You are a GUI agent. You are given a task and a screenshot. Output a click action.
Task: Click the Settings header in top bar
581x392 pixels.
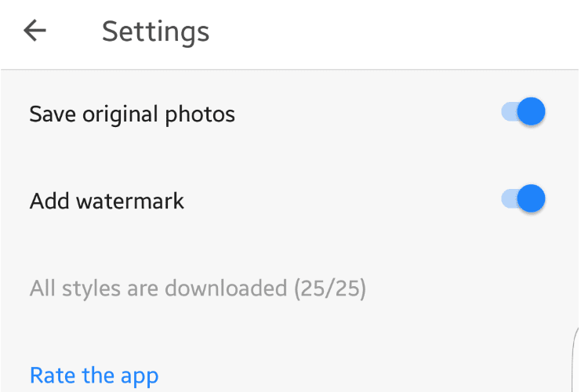tap(155, 31)
